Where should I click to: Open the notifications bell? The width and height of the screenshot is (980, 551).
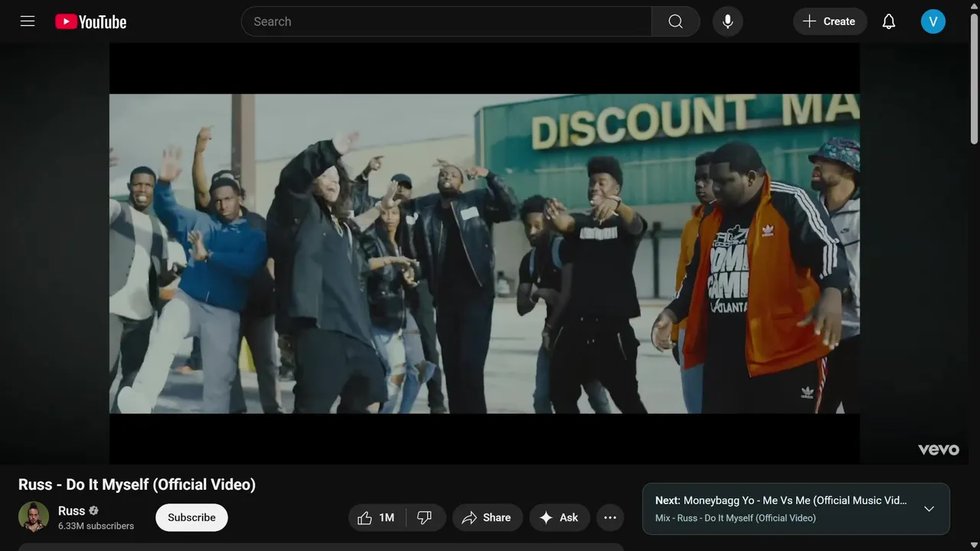[889, 21]
